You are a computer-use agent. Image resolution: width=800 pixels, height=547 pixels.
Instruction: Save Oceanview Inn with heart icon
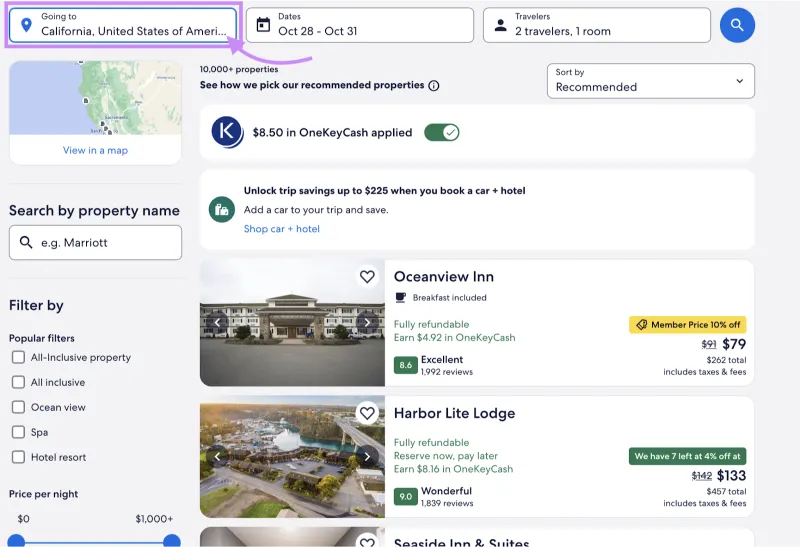click(367, 277)
